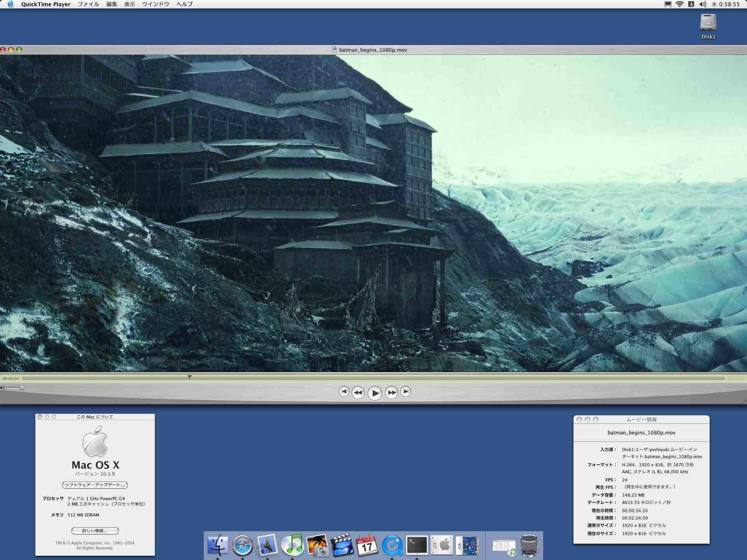Click the ムービー情報 filename heading
The height and width of the screenshot is (560, 747).
pos(642,432)
